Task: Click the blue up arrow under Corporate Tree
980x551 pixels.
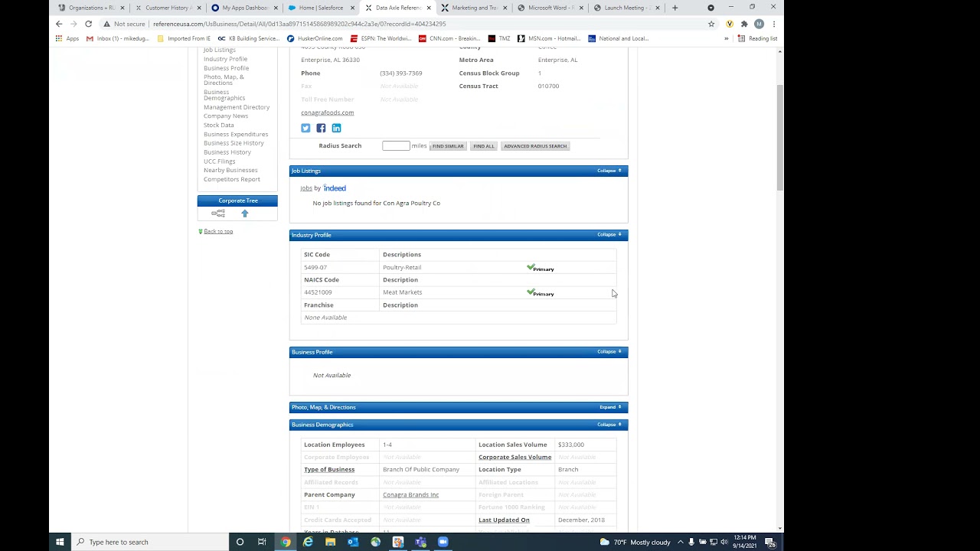Action: (245, 214)
